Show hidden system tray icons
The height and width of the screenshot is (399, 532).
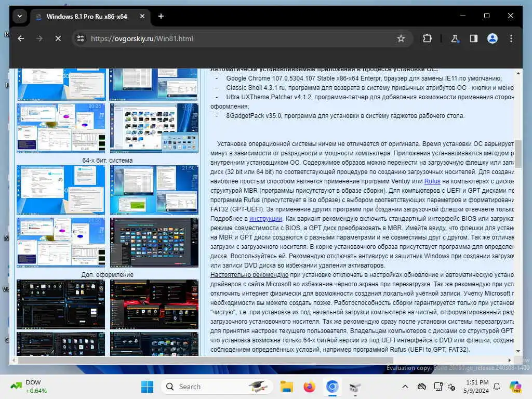[405, 387]
